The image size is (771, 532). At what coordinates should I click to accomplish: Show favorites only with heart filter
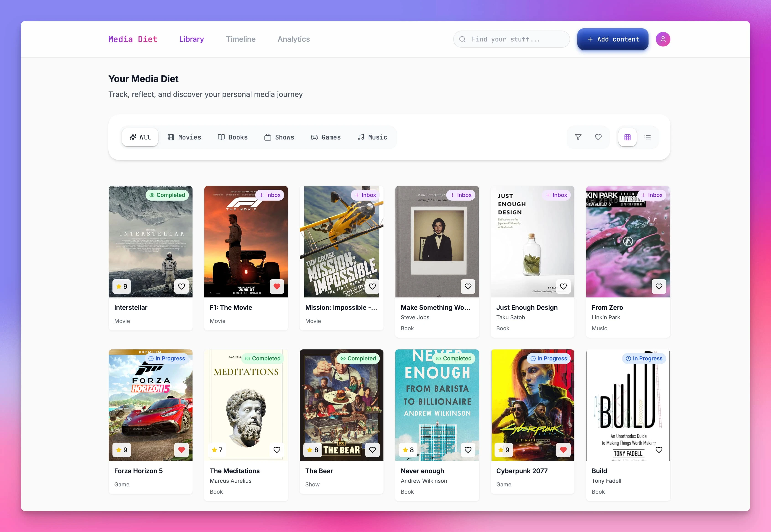pos(598,137)
